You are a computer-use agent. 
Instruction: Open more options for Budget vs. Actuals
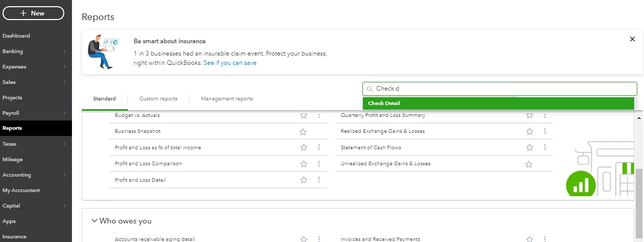click(319, 115)
